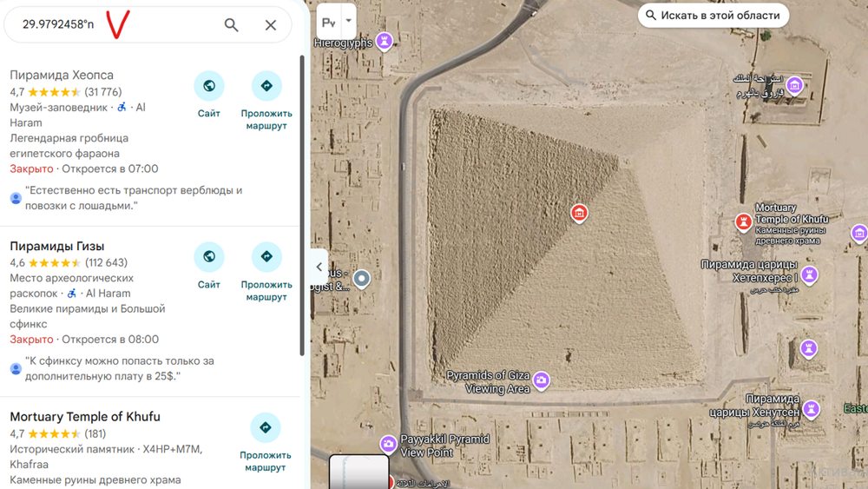Image resolution: width=868 pixels, height=489 pixels.
Task: Click the 'Каменные руины древнего храма' list description
Action: [x=95, y=480]
